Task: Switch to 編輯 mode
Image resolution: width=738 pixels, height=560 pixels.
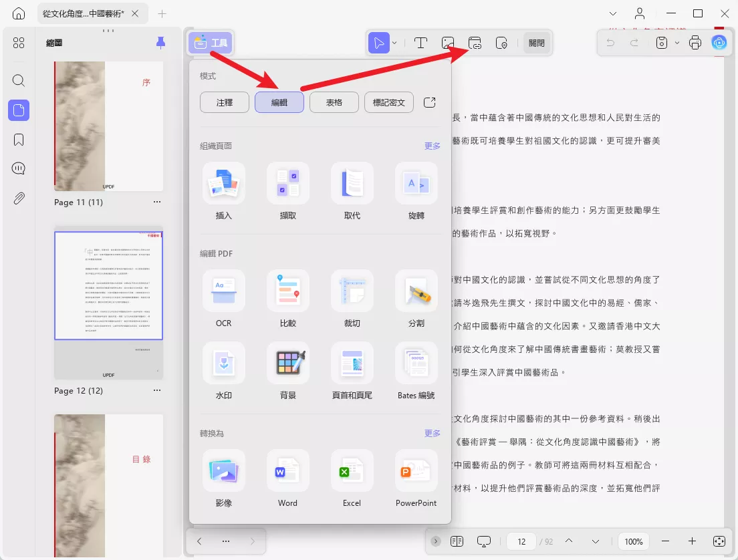Action: [x=279, y=102]
